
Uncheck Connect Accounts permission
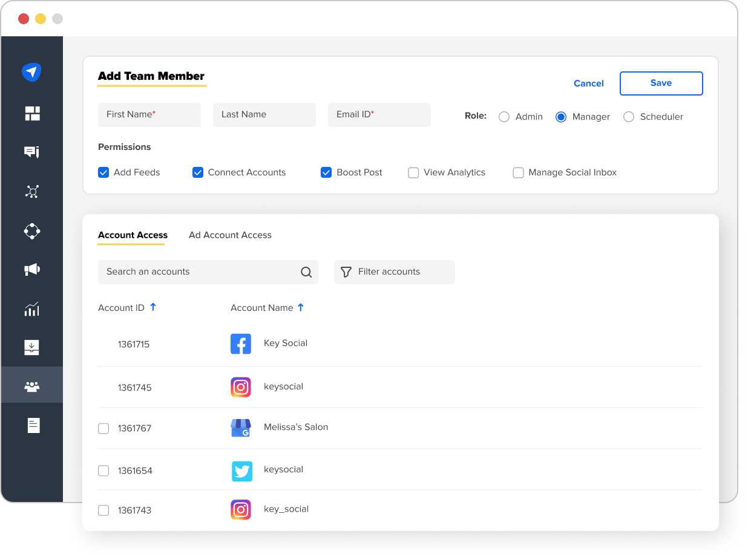click(198, 172)
